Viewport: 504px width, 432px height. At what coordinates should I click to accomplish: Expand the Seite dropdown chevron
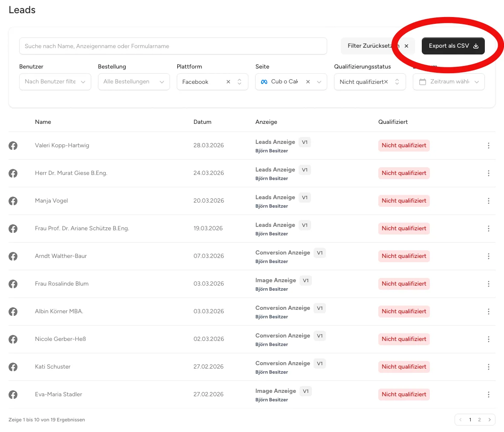pos(319,82)
